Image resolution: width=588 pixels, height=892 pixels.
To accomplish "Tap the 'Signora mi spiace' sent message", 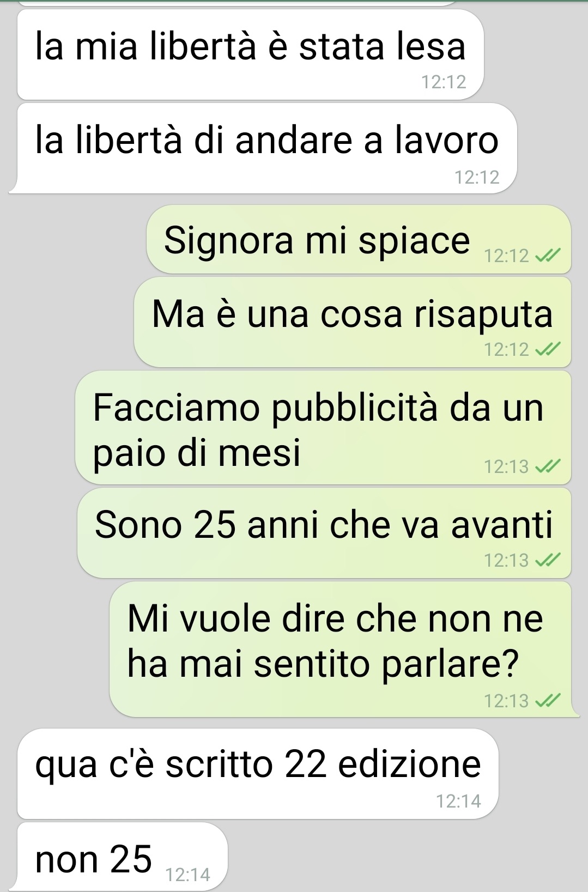I will pos(359,239).
